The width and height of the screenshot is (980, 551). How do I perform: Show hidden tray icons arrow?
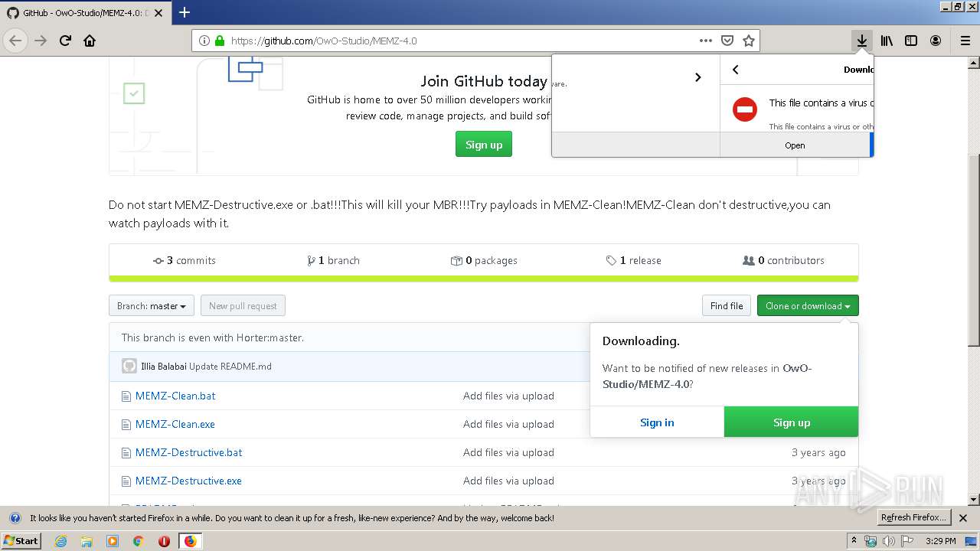(x=854, y=541)
